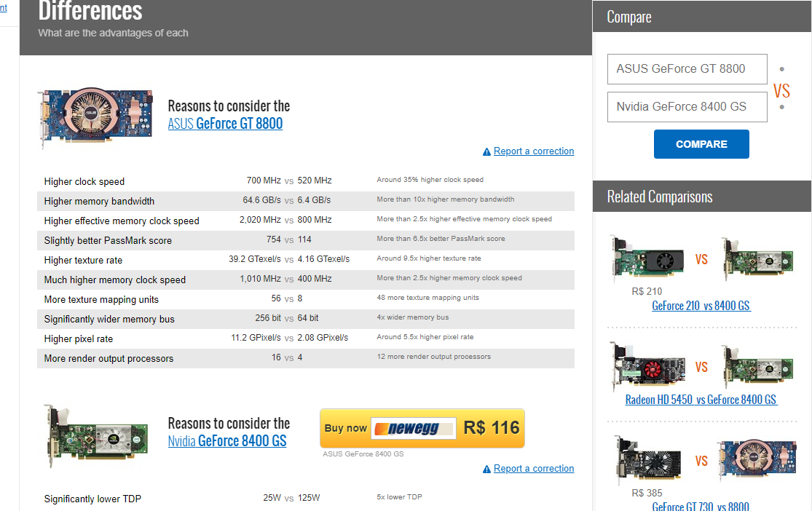Click the 2,020 MHz effective memory clock value
This screenshot has width=812, height=511.
point(260,220)
